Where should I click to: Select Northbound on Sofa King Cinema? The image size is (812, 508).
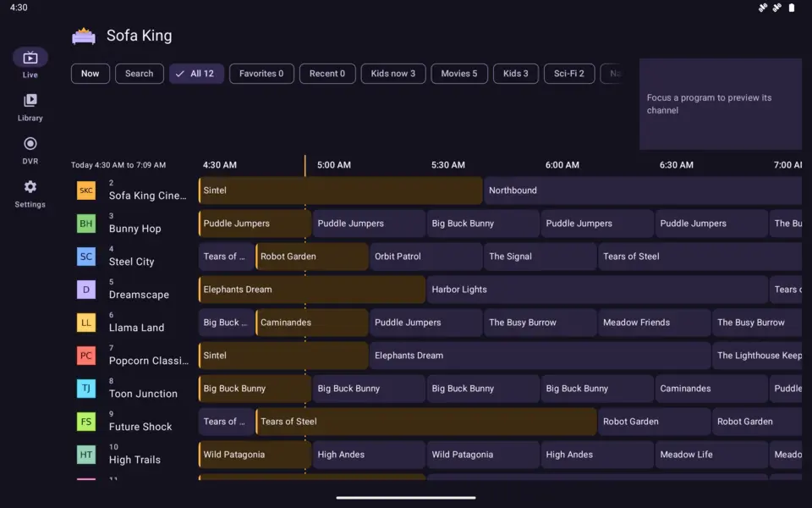(x=643, y=190)
